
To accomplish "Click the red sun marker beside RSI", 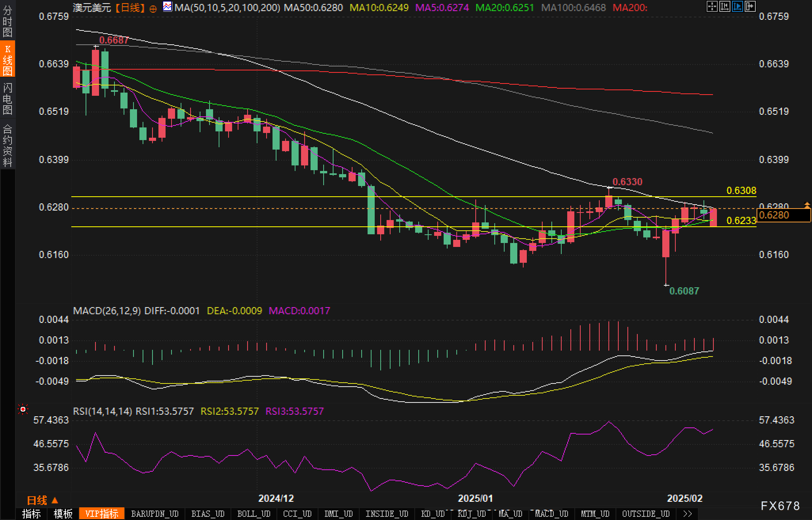I will (x=23, y=409).
